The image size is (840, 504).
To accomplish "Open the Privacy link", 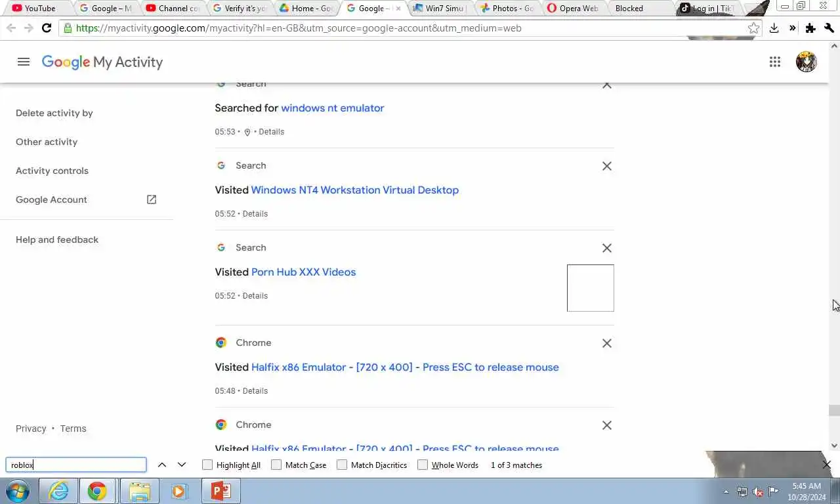I will coord(31,429).
